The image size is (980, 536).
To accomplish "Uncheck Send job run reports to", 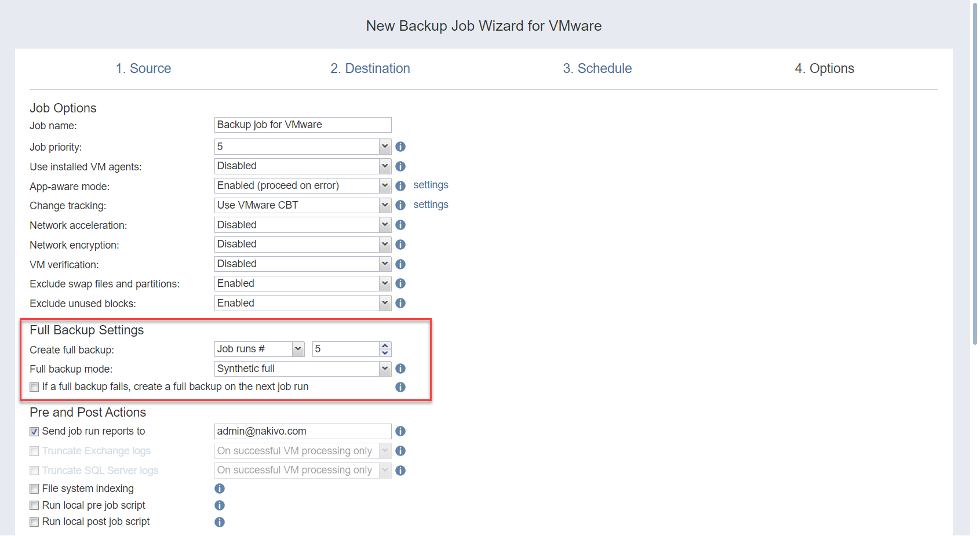I will coord(35,432).
